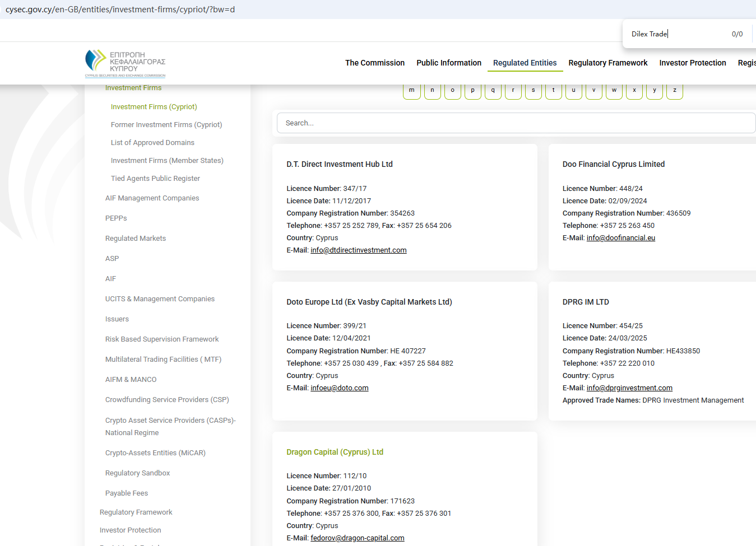756x546 pixels.
Task: Open Doto Europe Ltd entity card
Action: coord(369,302)
